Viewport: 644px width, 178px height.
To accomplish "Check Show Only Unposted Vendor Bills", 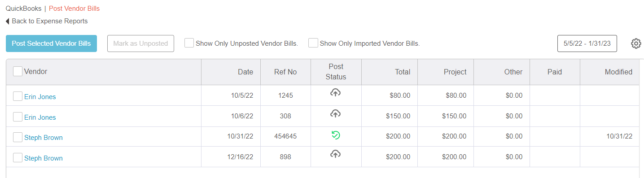I will pyautogui.click(x=189, y=43).
